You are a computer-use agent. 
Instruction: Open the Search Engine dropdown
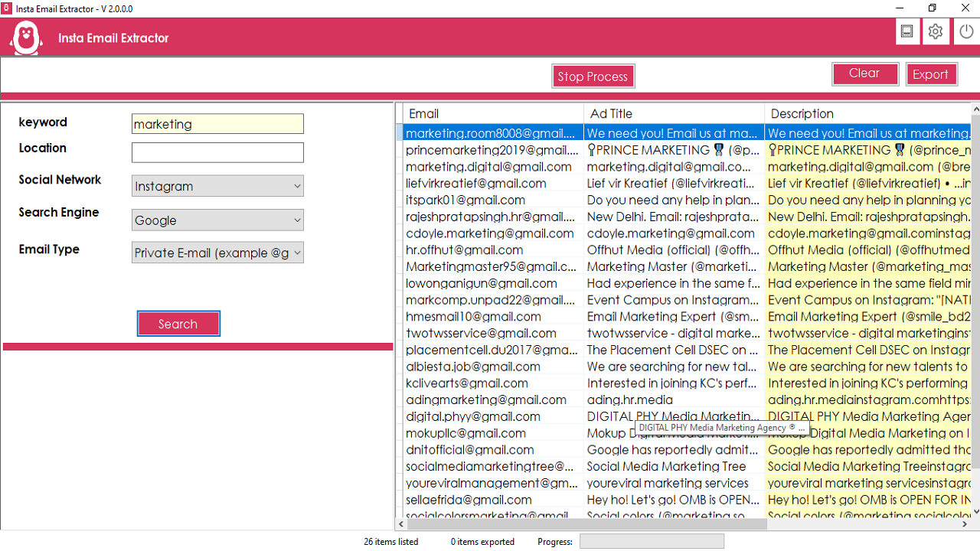pos(217,220)
